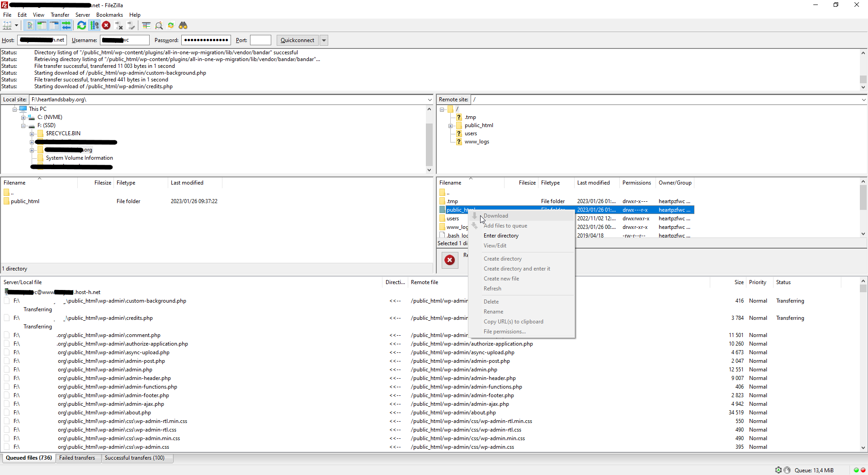Toggle message log display icon
This screenshot has width=868, height=475.
click(x=30, y=26)
